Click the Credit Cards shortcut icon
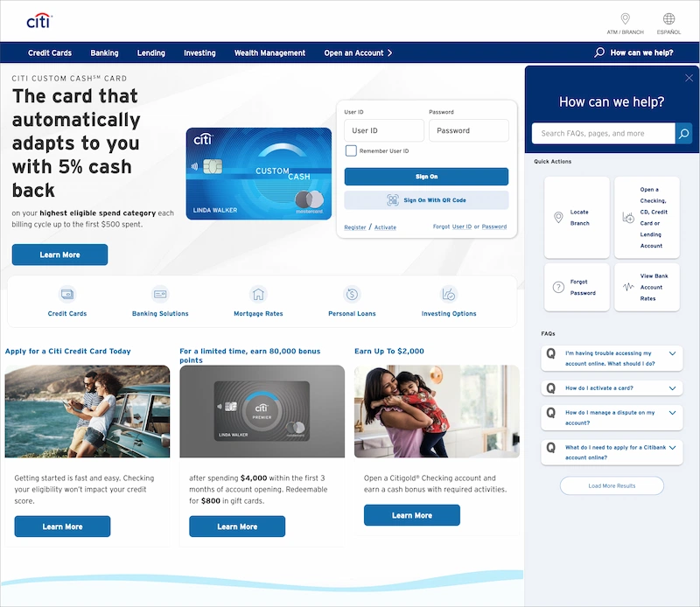 67,295
